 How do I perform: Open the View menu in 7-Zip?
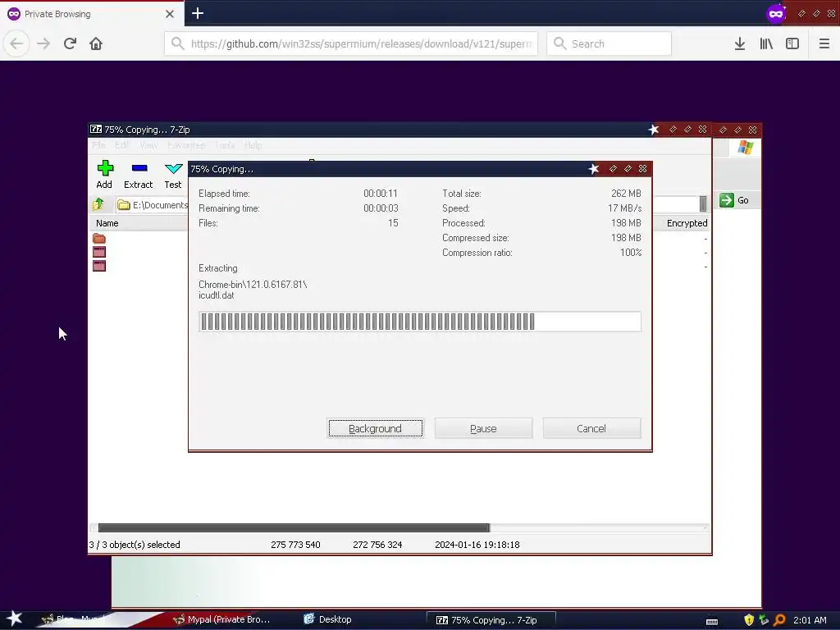click(x=148, y=145)
